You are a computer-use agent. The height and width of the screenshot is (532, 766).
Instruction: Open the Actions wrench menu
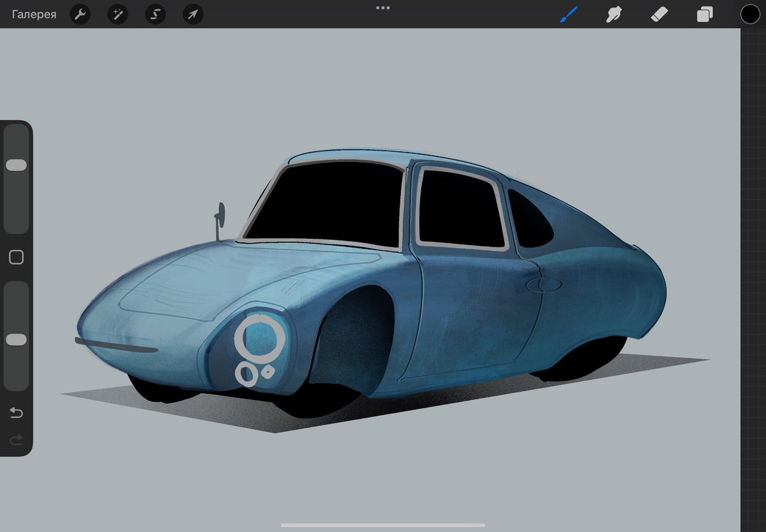pos(80,14)
